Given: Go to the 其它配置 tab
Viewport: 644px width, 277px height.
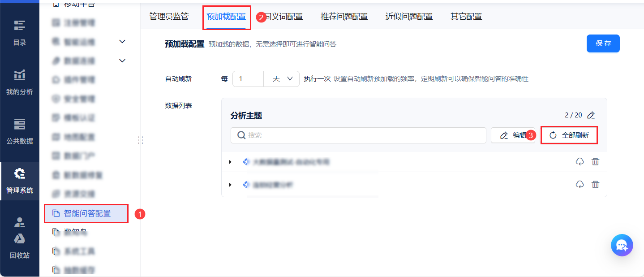Looking at the screenshot, I should pos(466,17).
